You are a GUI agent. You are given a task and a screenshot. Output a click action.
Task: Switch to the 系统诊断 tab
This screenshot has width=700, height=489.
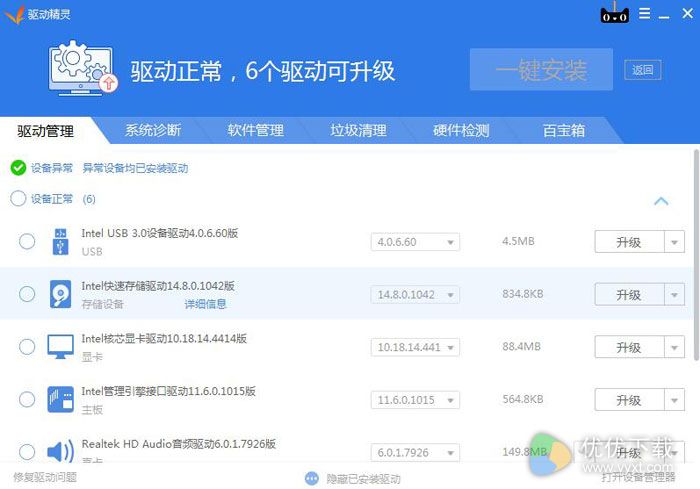point(153,130)
